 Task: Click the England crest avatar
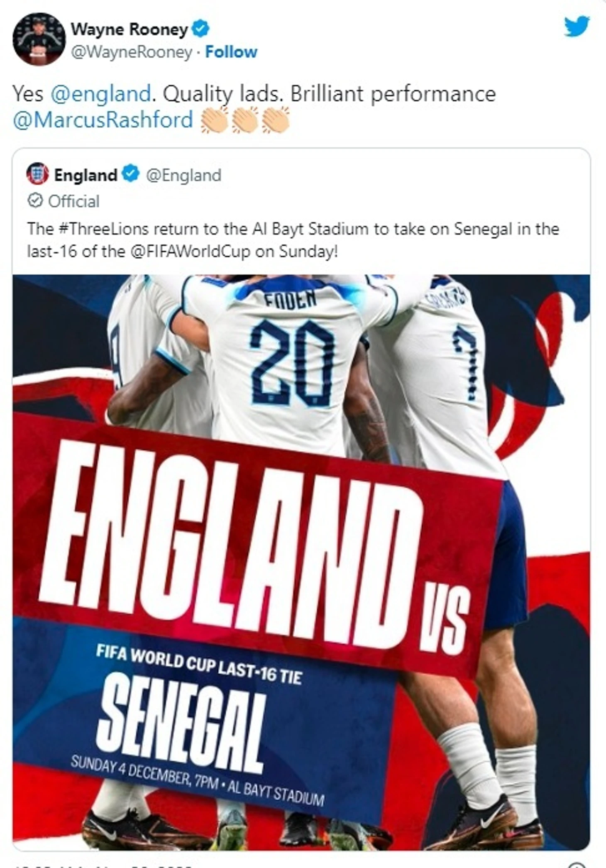tap(38, 174)
